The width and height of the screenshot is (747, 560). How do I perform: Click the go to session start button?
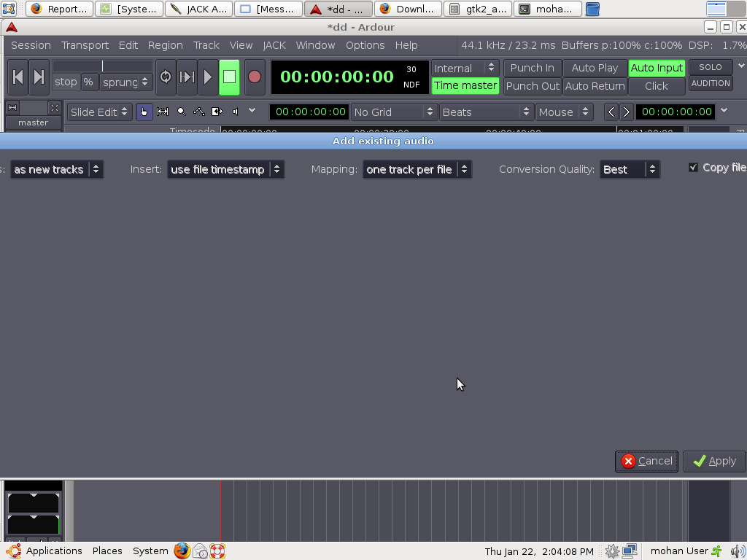point(18,77)
